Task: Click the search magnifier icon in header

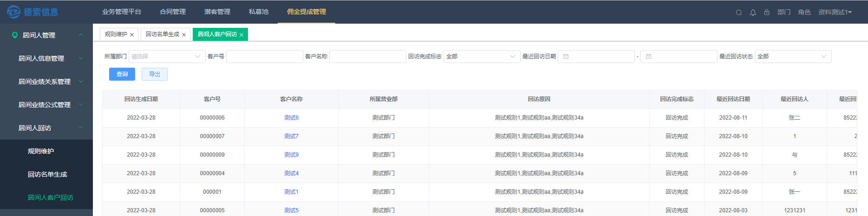Action: coord(738,13)
